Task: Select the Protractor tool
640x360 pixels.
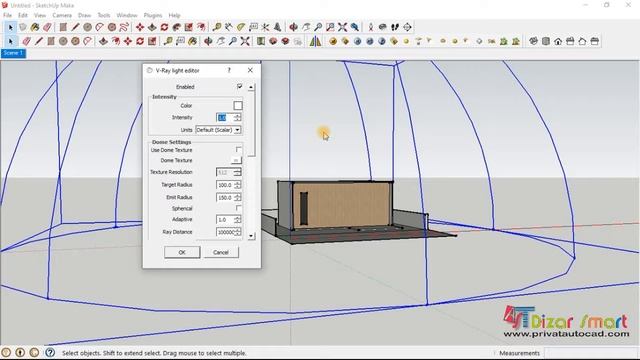Action: (x=241, y=27)
